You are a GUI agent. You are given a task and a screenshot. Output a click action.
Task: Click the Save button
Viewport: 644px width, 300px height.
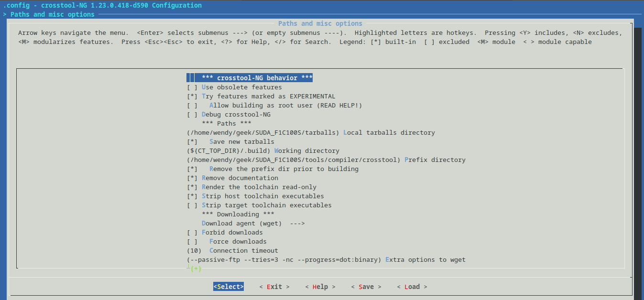tap(366, 287)
